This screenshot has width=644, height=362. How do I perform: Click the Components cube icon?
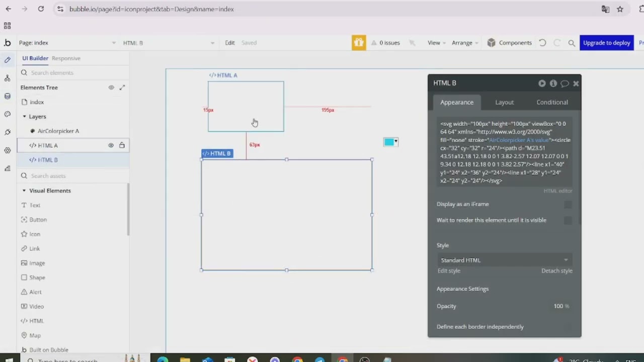(x=491, y=43)
